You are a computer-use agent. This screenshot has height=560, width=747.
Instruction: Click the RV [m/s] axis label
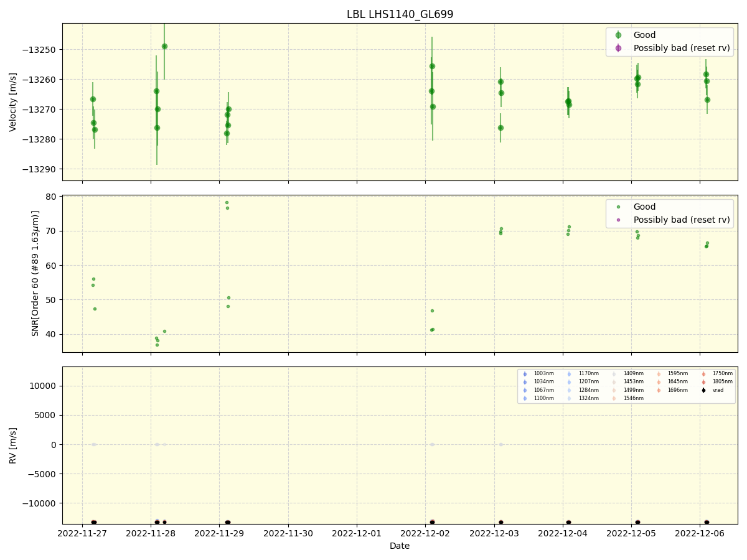13,446
